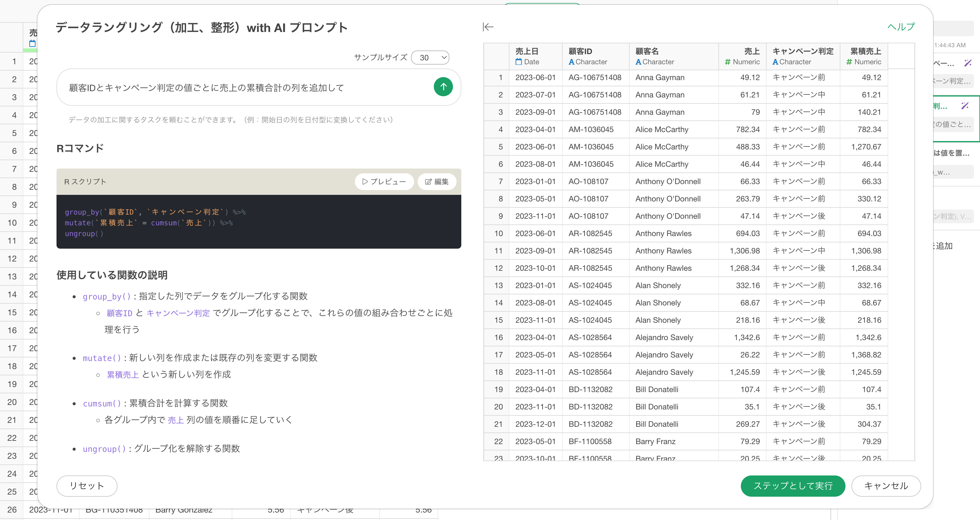Click ステップとして実行 button
Viewport: 980px width, 520px height.
pos(793,486)
